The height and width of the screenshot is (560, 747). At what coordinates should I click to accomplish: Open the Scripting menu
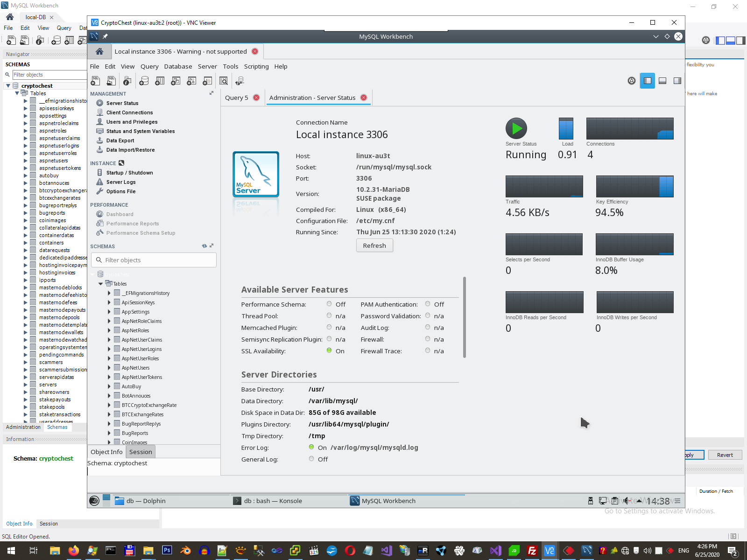click(256, 66)
